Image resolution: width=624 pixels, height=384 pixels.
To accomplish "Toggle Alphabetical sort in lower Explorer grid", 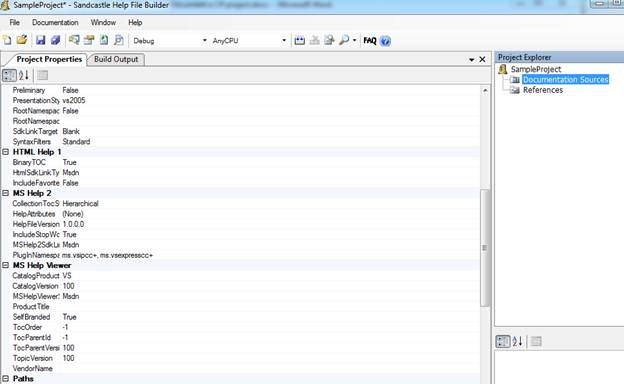I will [x=517, y=341].
